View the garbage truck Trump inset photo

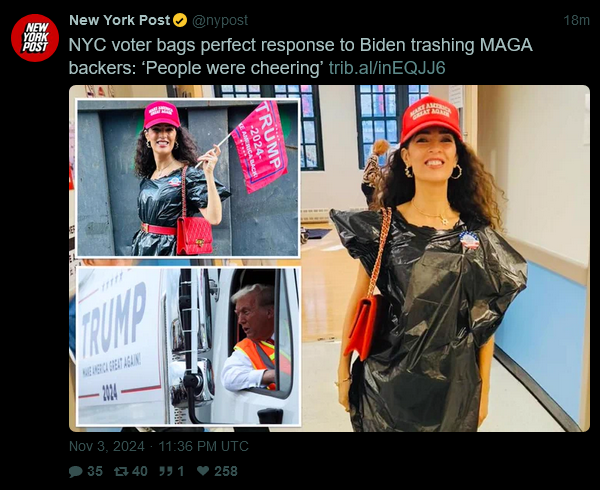coord(188,346)
